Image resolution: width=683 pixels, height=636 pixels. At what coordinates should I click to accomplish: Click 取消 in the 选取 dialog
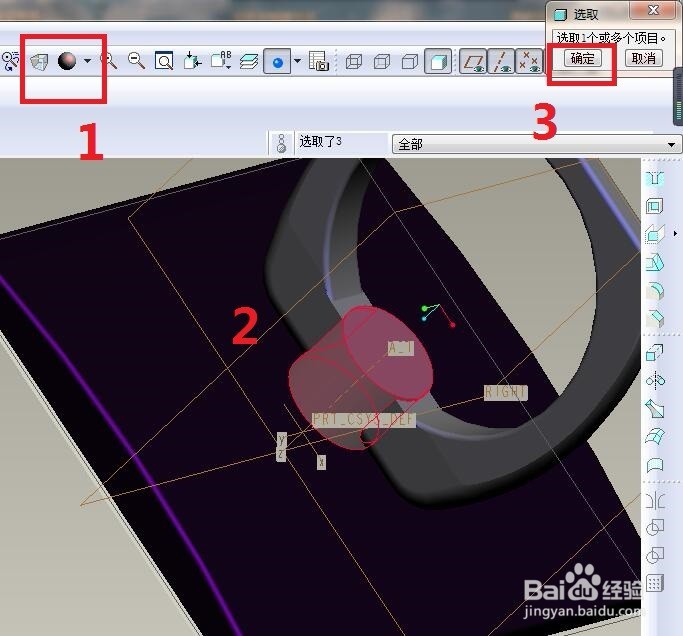(x=644, y=58)
